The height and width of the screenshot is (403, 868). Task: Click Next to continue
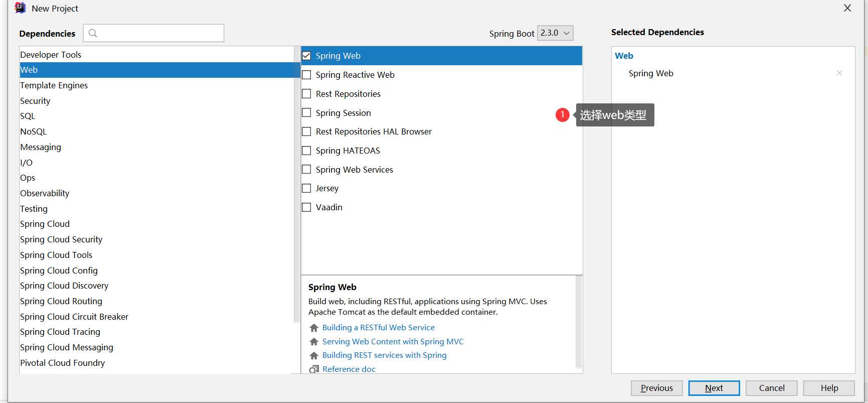coord(714,388)
